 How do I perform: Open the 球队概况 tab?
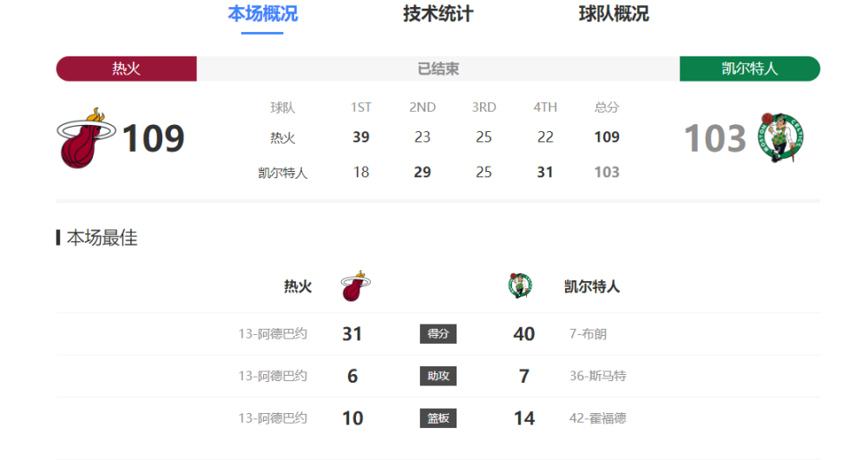(614, 14)
